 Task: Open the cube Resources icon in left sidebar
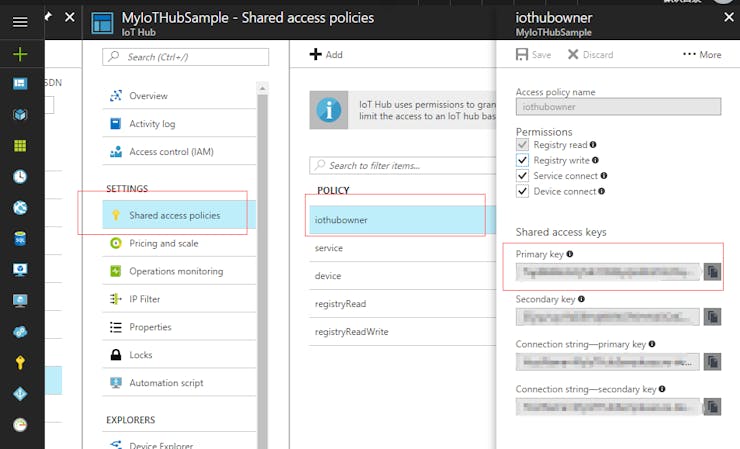20,115
